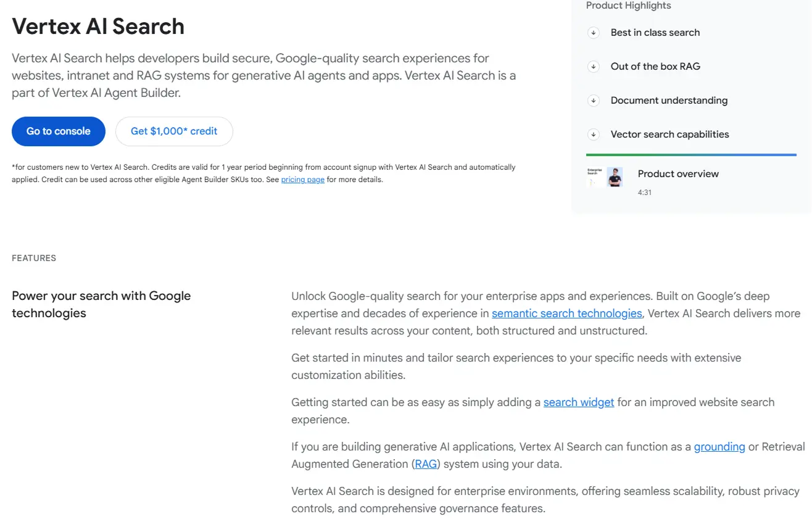Click the 4:31 video duration label
The width and height of the screenshot is (812, 519).
pyautogui.click(x=644, y=192)
